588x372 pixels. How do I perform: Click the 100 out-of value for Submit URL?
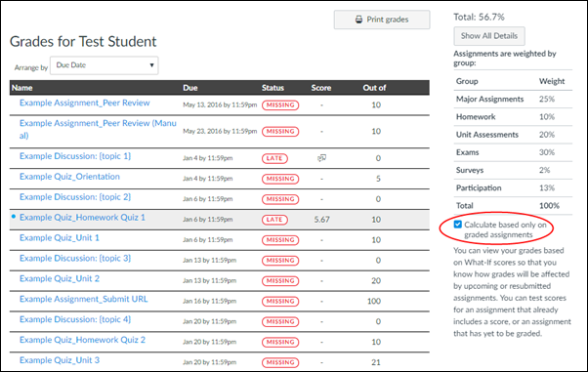[374, 301]
